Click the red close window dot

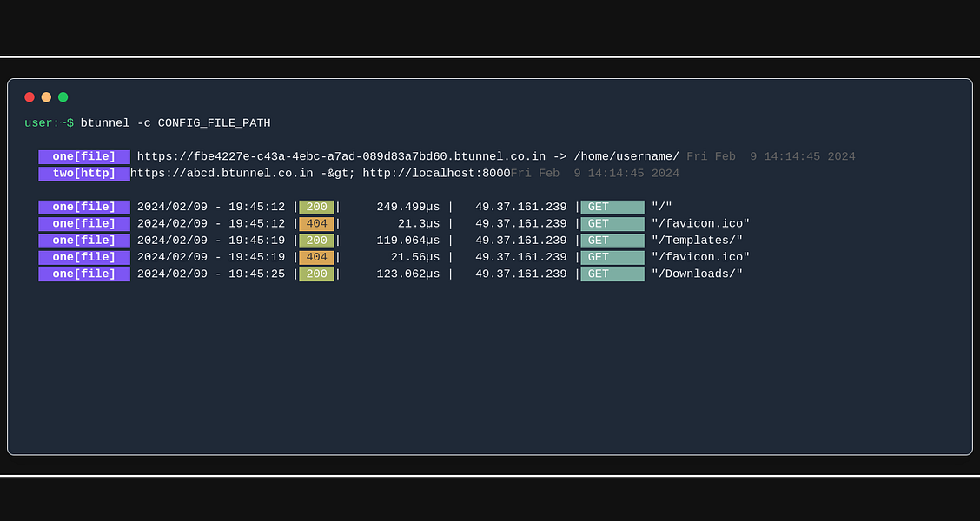pos(30,97)
